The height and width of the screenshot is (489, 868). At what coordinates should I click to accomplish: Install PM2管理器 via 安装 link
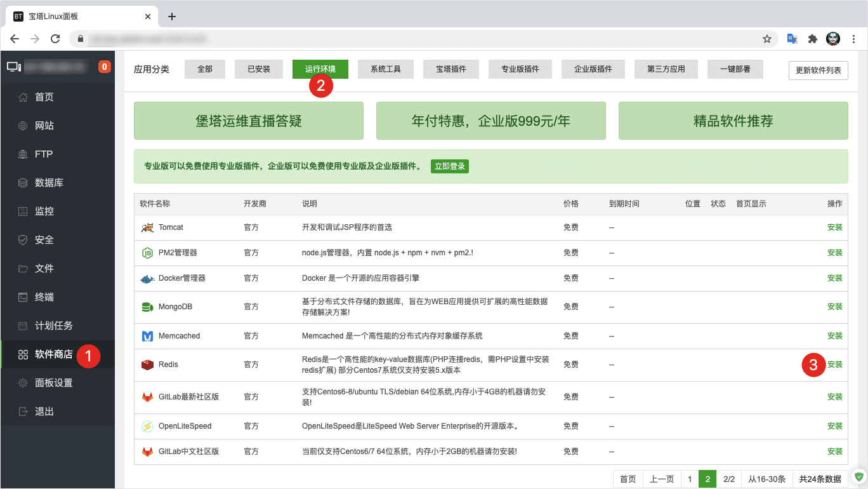click(835, 253)
